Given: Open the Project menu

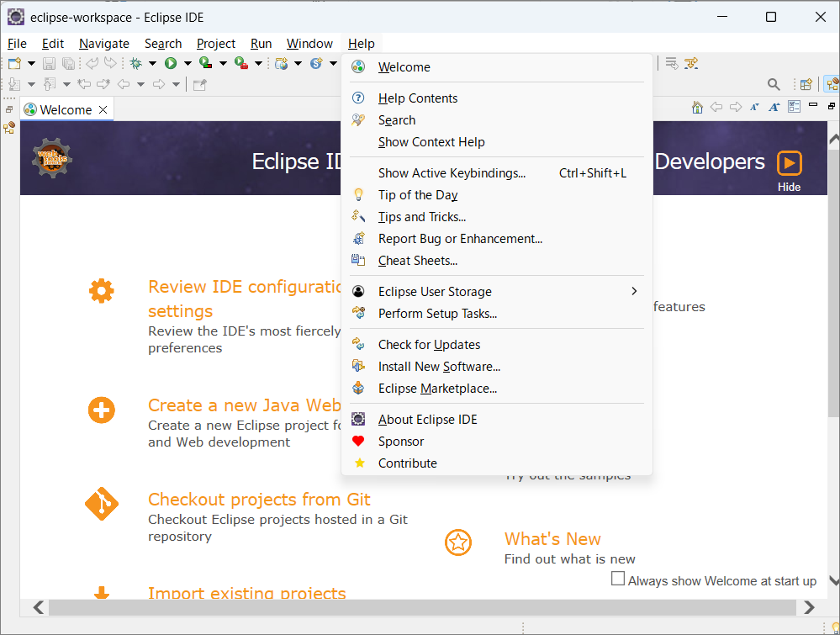Looking at the screenshot, I should pyautogui.click(x=216, y=44).
